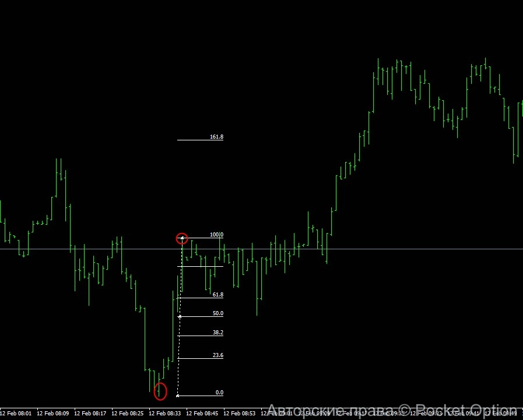Select the Fibonacci anchor point at 0.0
This screenshot has width=523, height=420.
click(x=177, y=396)
